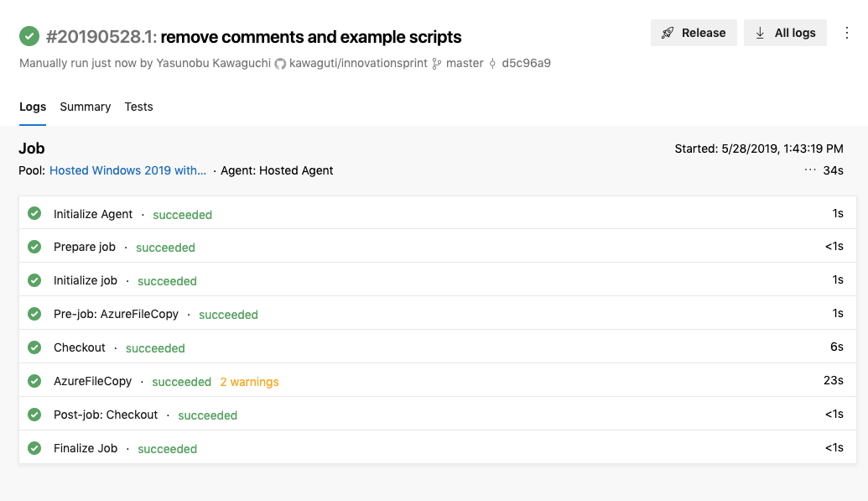Open the 2 warnings link on AzureFileCopy
Image resolution: width=868 pixels, height=501 pixels.
[x=249, y=382]
